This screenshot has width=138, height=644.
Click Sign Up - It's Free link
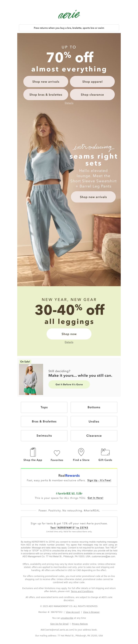(x=99, y=480)
